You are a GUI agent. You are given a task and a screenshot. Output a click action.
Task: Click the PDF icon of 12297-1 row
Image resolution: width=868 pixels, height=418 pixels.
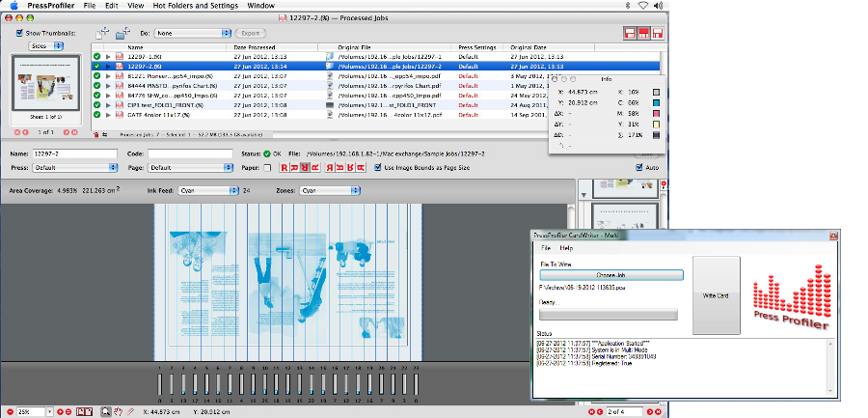119,57
